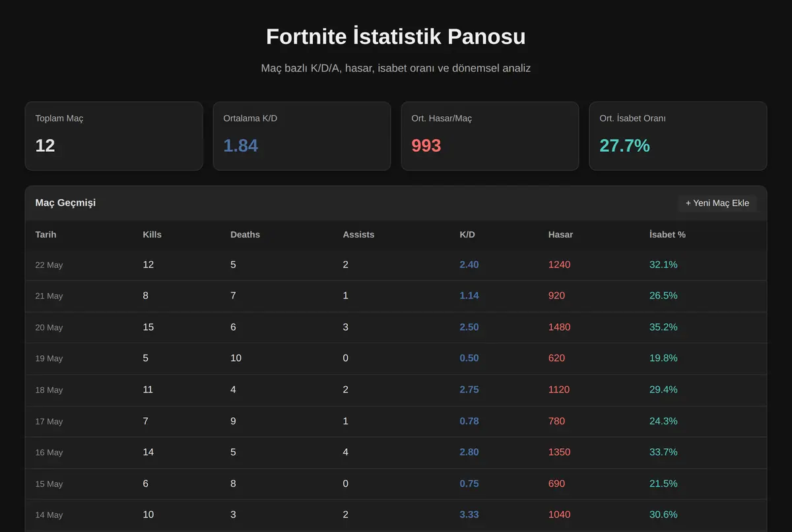This screenshot has height=532, width=792.
Task: Click accuracy 24.3% in the 17 May row
Action: (663, 421)
